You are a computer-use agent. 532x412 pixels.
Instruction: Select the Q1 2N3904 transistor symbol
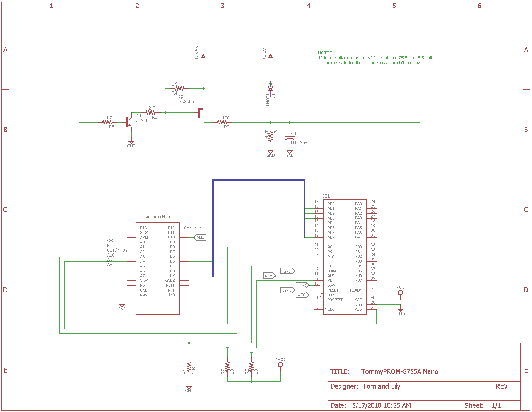pyautogui.click(x=128, y=122)
